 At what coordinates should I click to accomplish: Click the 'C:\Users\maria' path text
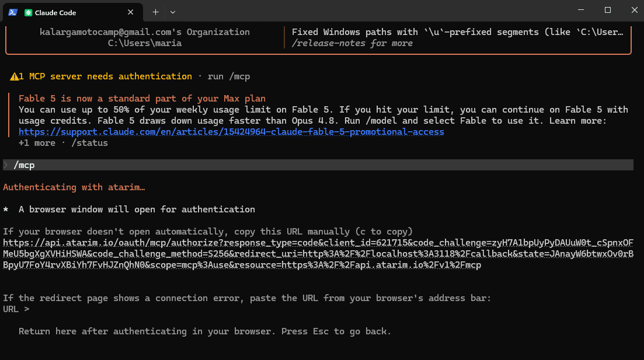click(x=145, y=43)
